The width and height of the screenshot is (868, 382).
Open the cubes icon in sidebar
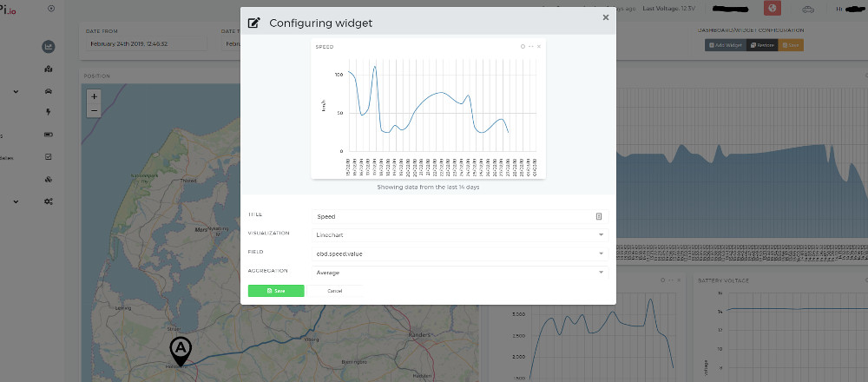(48, 180)
